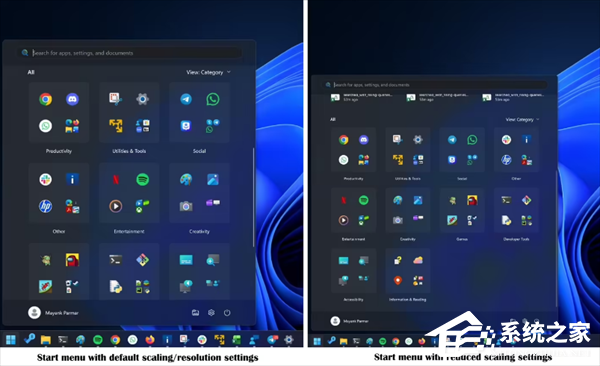Click Mayank Parmar profile in left Start menu

(53, 313)
